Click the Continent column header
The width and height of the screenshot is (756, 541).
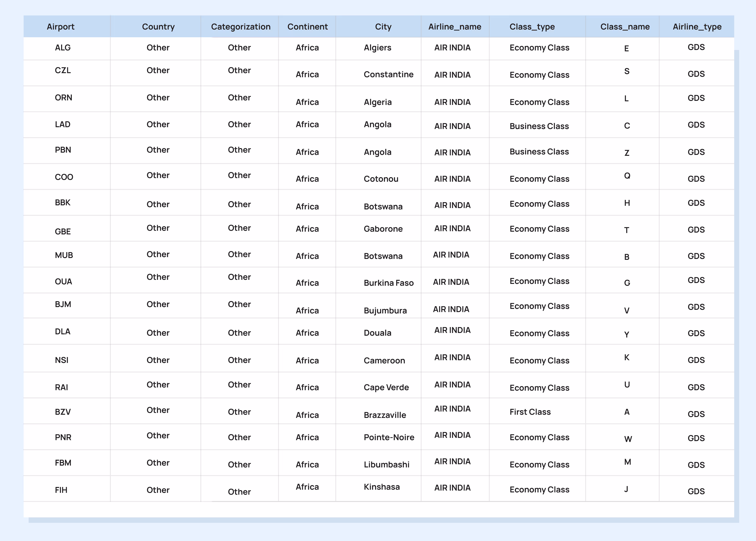pos(308,27)
